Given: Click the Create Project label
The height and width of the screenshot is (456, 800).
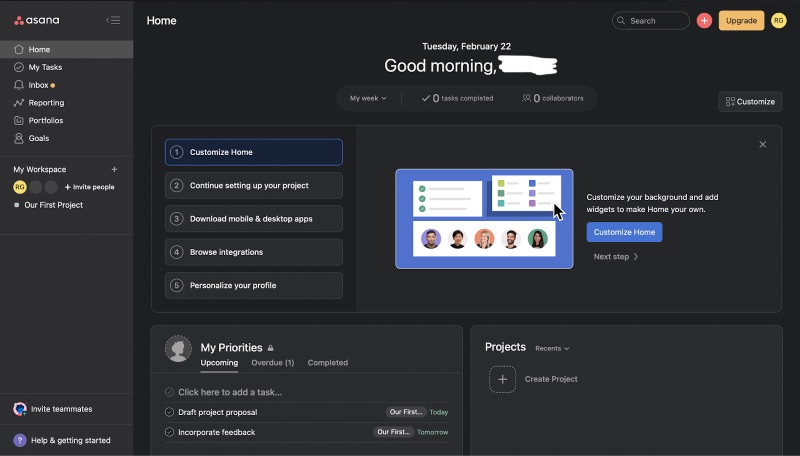Looking at the screenshot, I should [551, 379].
